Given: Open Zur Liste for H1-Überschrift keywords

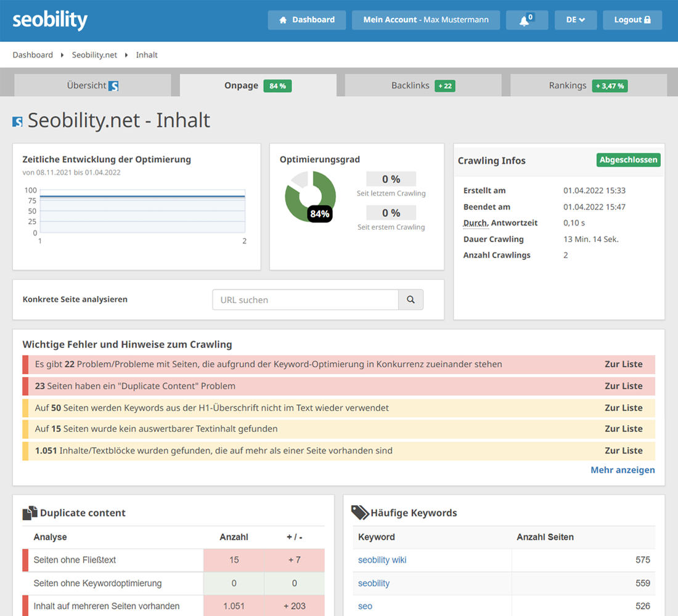Looking at the screenshot, I should click(x=623, y=408).
